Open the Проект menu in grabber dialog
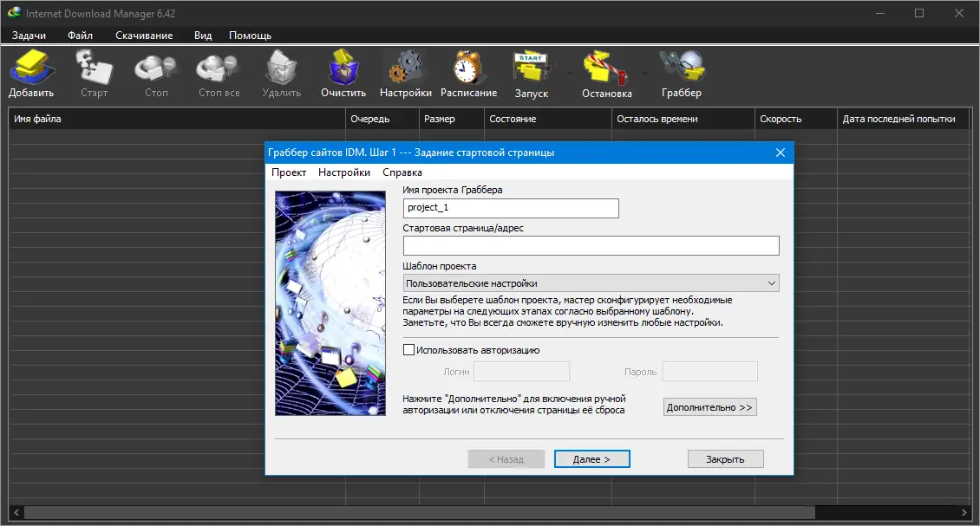The image size is (980, 526). pyautogui.click(x=291, y=172)
